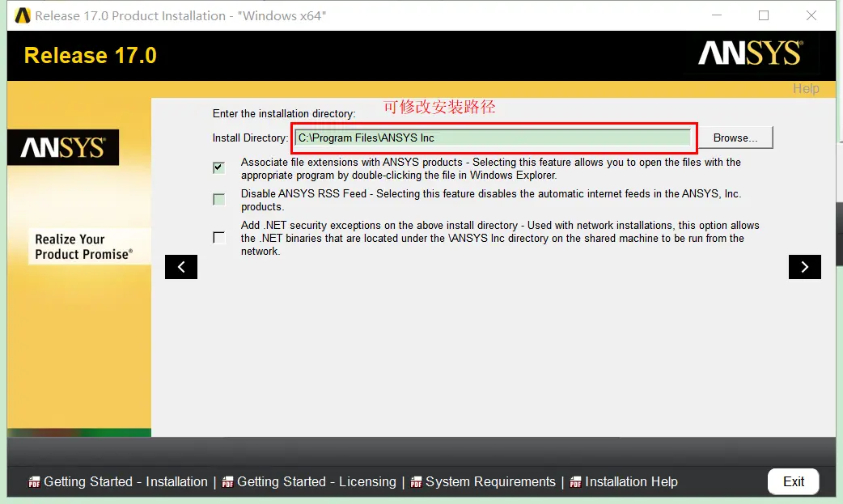The height and width of the screenshot is (504, 843).
Task: Click the Exit button
Action: pyautogui.click(x=794, y=481)
